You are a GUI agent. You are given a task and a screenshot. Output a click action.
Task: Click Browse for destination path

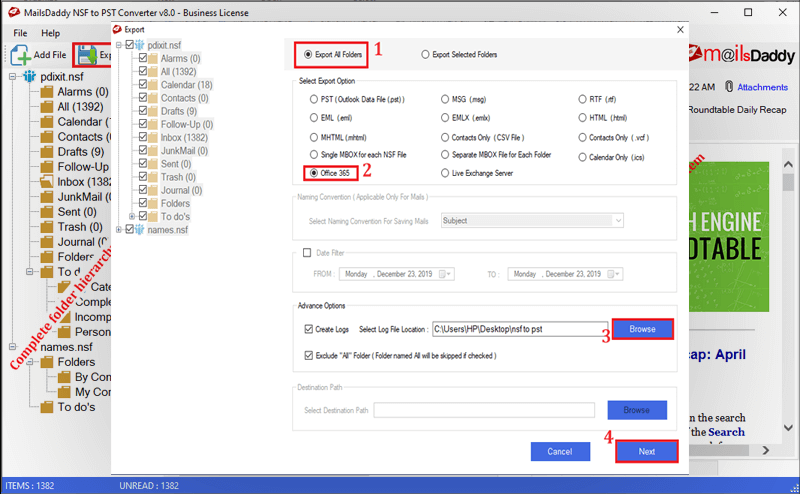tap(637, 410)
